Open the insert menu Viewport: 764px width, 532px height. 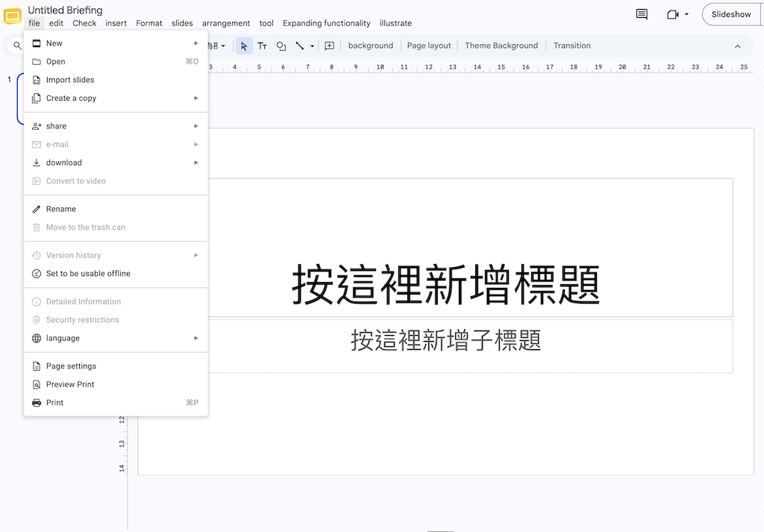[116, 23]
